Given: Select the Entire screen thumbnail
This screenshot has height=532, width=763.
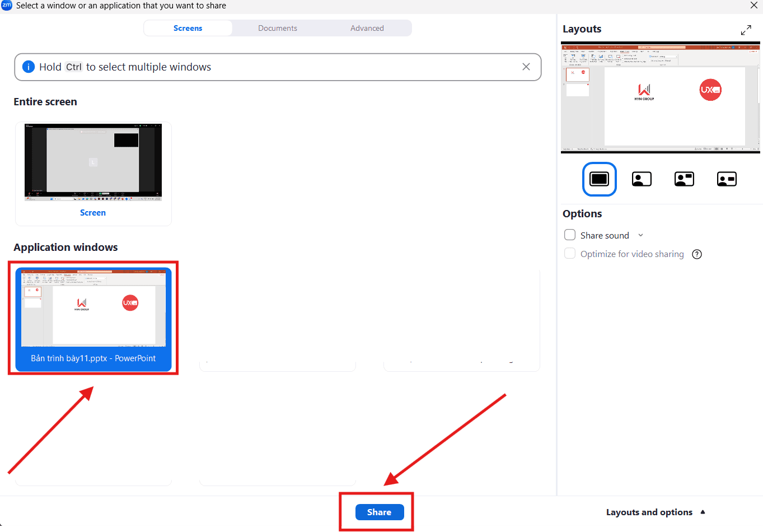Looking at the screenshot, I should pyautogui.click(x=93, y=162).
